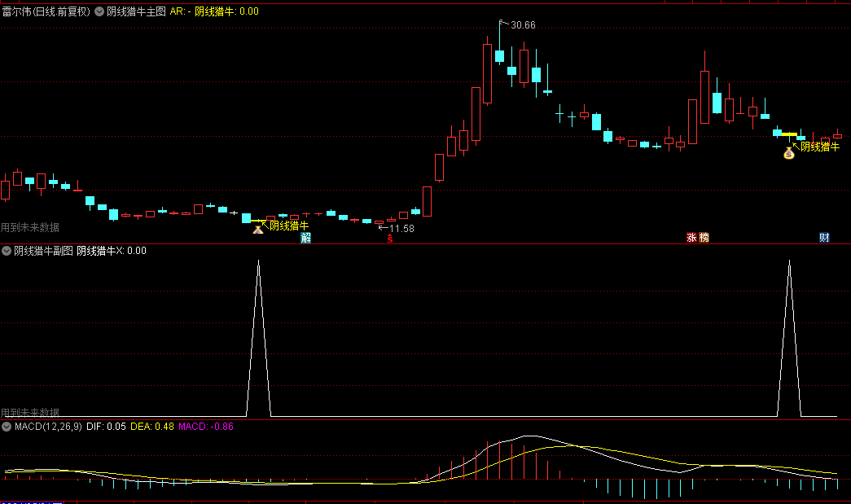Click the 阴线猎牛主图 indicator name

136,11
